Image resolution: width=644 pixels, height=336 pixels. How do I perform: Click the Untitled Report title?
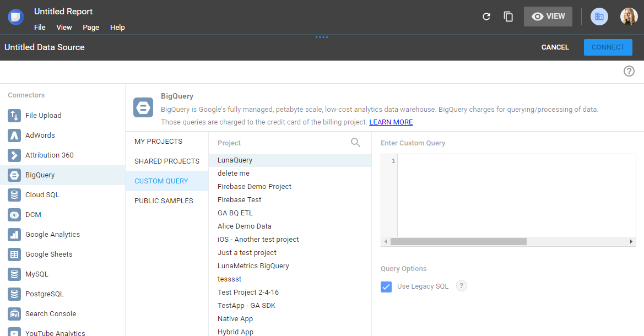click(63, 12)
